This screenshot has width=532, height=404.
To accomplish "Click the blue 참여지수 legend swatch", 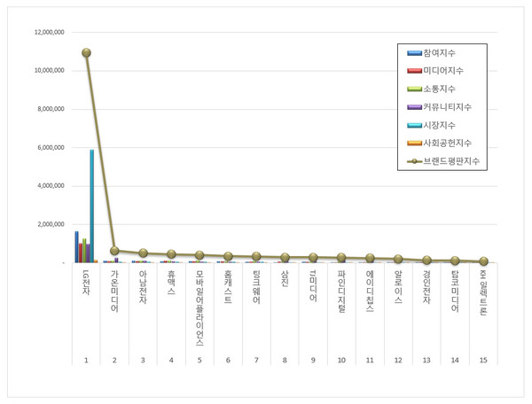I will pyautogui.click(x=414, y=53).
